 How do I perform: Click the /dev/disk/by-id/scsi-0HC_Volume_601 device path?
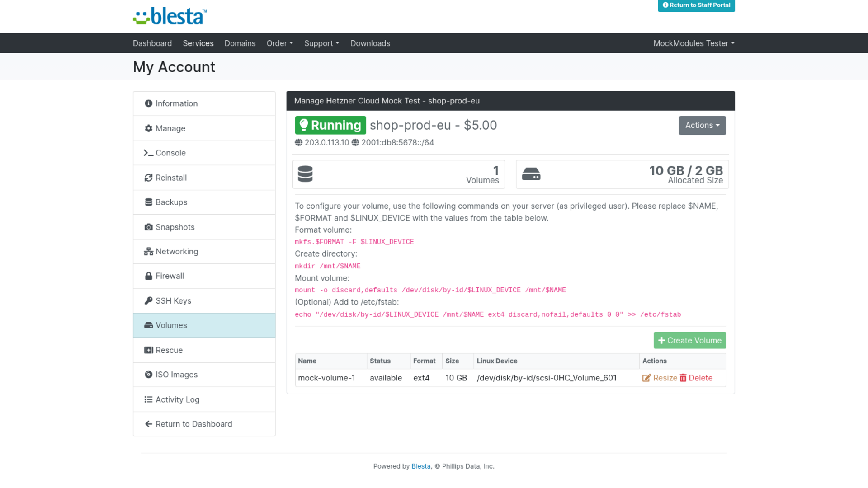point(547,378)
